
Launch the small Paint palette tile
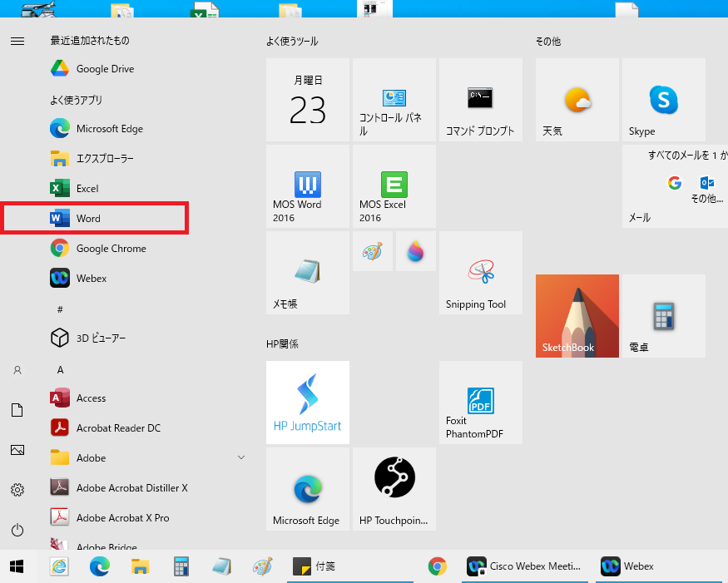(373, 251)
